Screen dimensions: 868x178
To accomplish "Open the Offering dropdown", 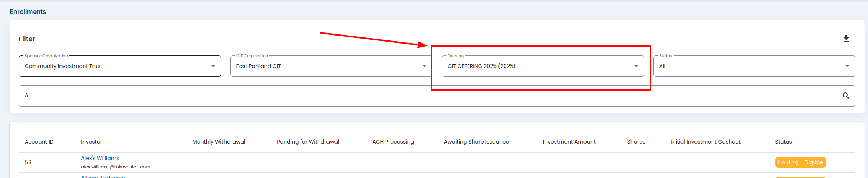I will [x=542, y=66].
